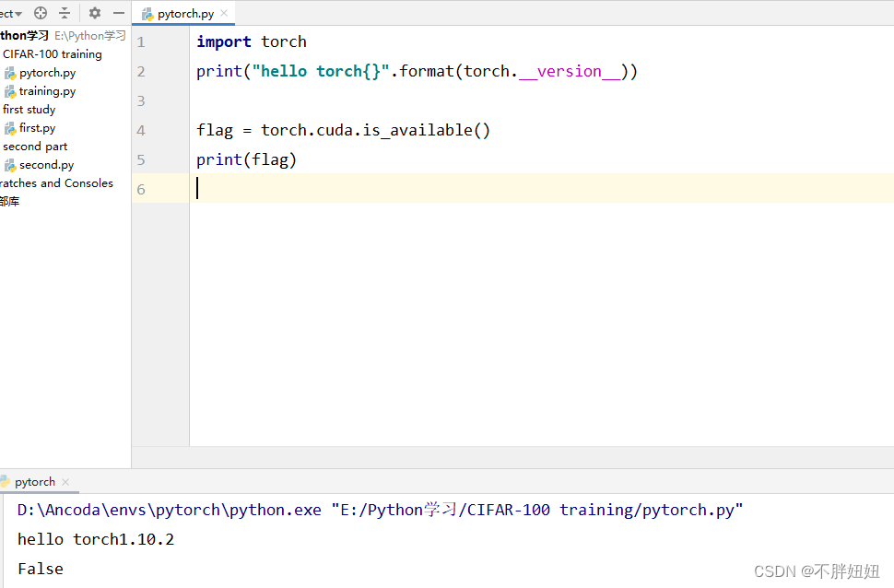Click 'hello torch1.10.2' console output
The height and width of the screenshot is (588, 894).
click(x=96, y=539)
